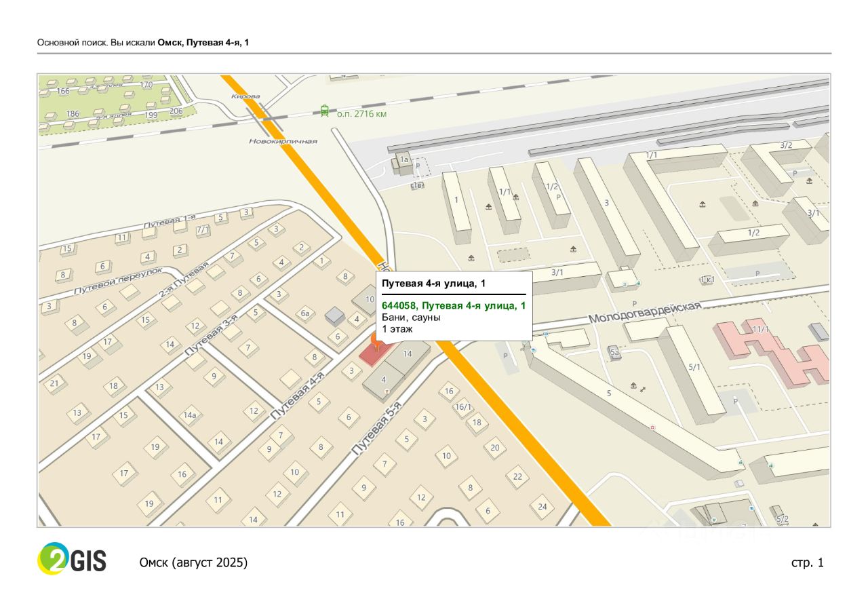Click the parking icon beside building 1а

[x=418, y=165]
